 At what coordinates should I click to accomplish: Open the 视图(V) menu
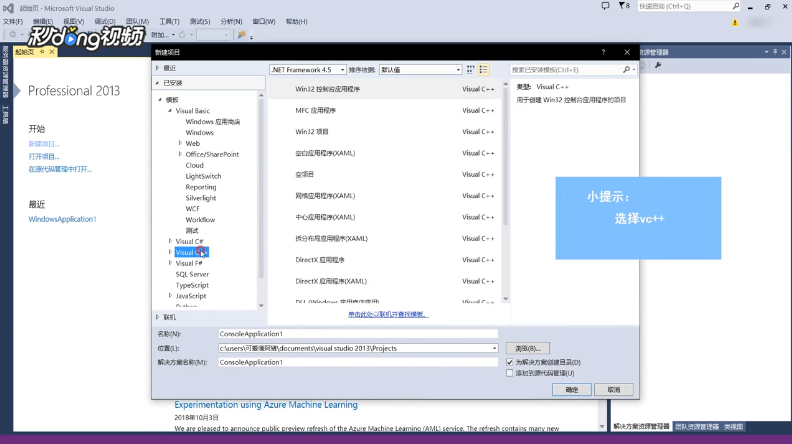pos(73,22)
